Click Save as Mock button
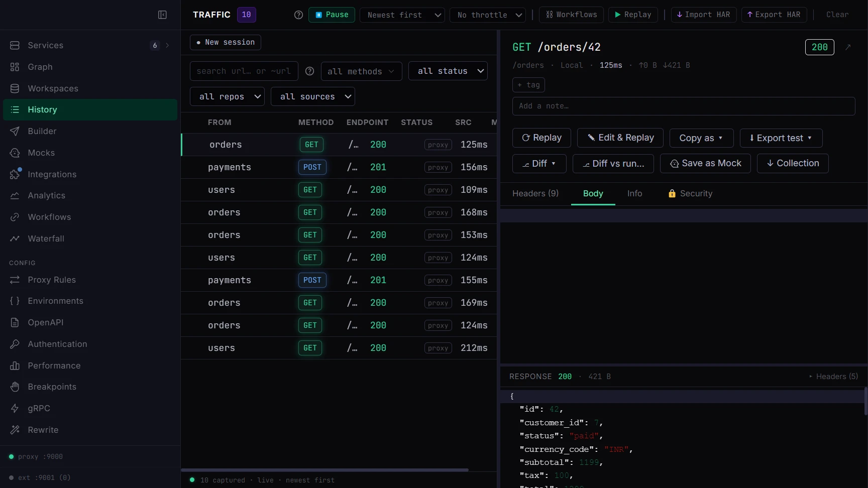The image size is (868, 488). pyautogui.click(x=705, y=163)
